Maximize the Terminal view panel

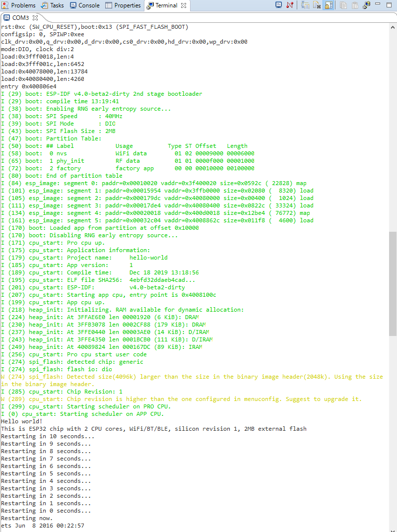[389, 5]
